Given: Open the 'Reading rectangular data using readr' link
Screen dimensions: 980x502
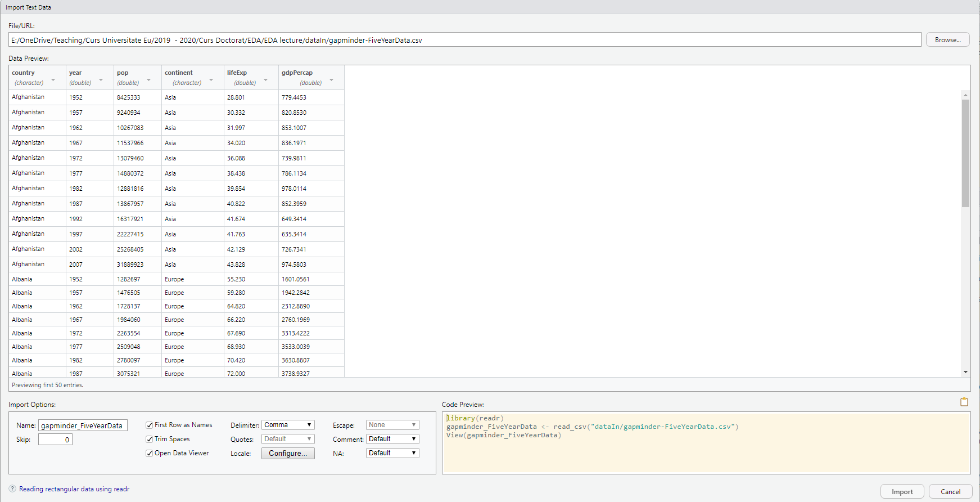Looking at the screenshot, I should tap(74, 489).
